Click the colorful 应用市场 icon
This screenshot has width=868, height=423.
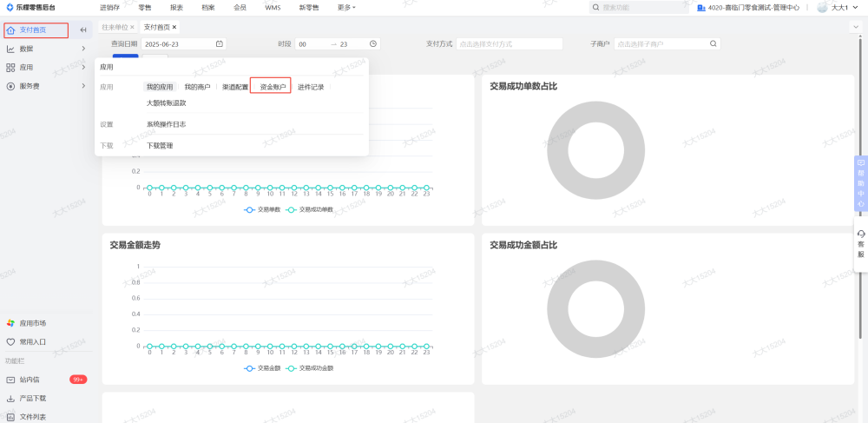tap(10, 323)
